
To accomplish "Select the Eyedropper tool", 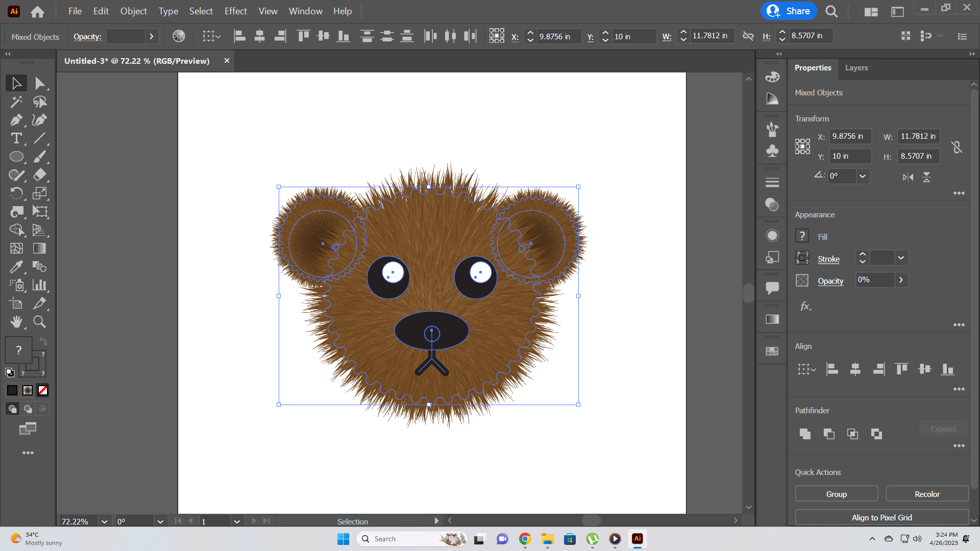I will coord(16,267).
